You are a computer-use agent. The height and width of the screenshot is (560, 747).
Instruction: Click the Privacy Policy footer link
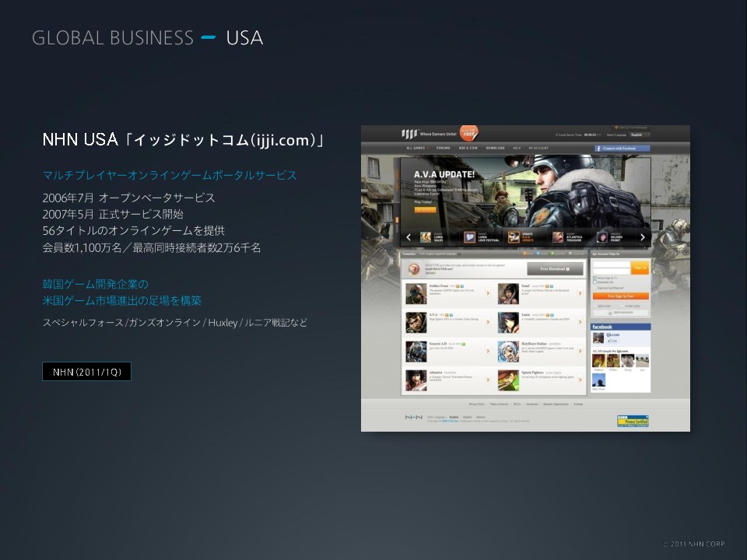click(476, 404)
